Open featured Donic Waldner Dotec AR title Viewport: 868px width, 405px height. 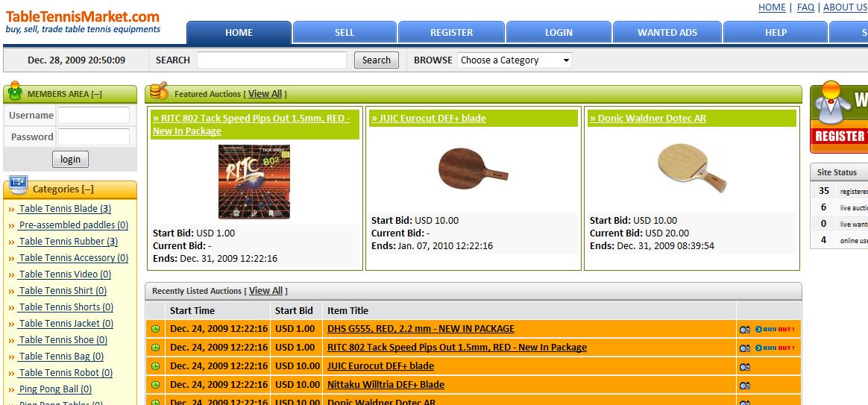tap(648, 118)
